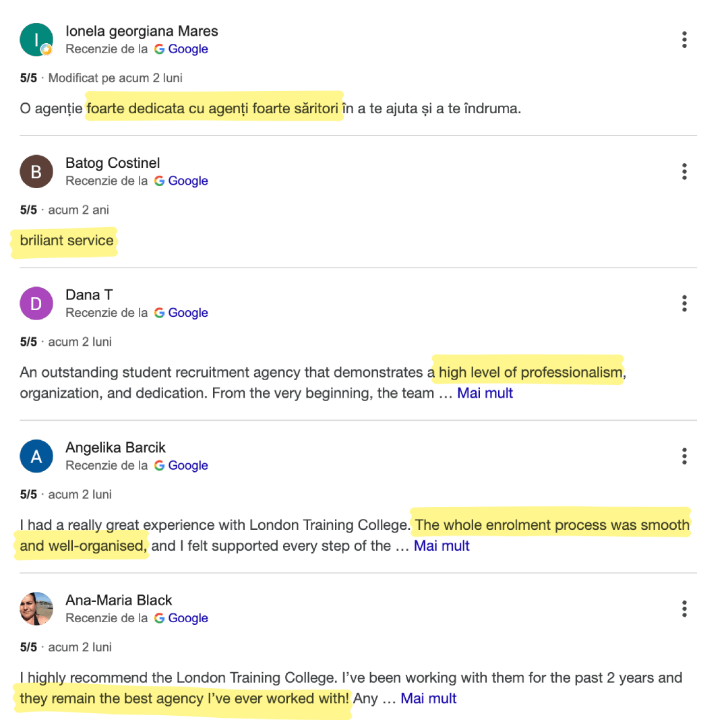This screenshot has height=728, width=728.
Task: Click reviewer name Angelika Barcik
Action: pyautogui.click(x=115, y=448)
